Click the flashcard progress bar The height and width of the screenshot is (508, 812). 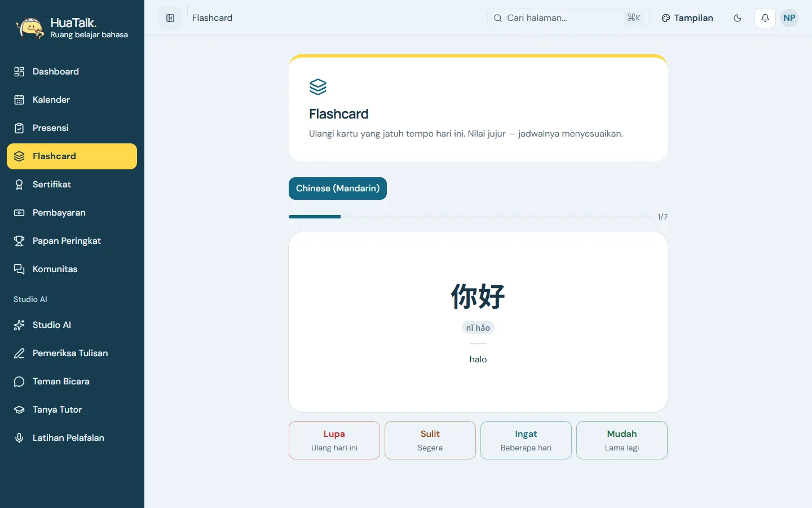[x=470, y=217]
